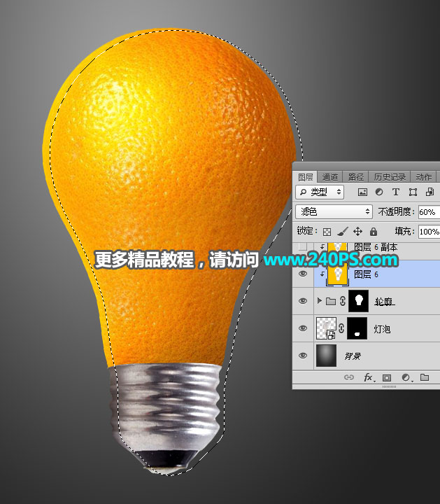This screenshot has height=504, width=440.
Task: Expand the 轮廓 group
Action: click(319, 301)
